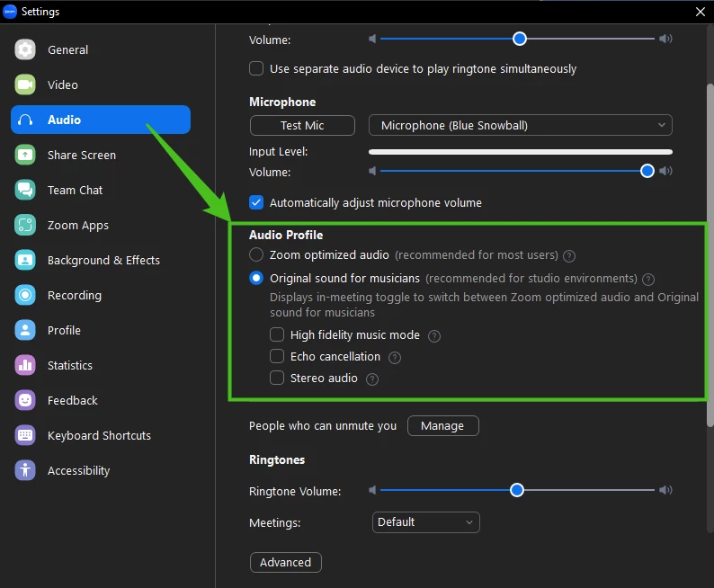The width and height of the screenshot is (714, 588).
Task: Click the Video camera icon in sidebar
Action: coord(25,85)
